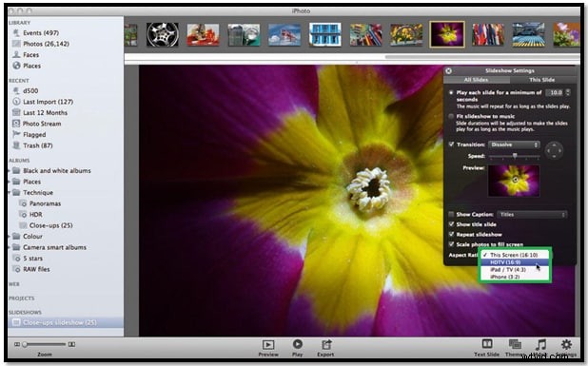Show Flagged photos

pyautogui.click(x=34, y=134)
